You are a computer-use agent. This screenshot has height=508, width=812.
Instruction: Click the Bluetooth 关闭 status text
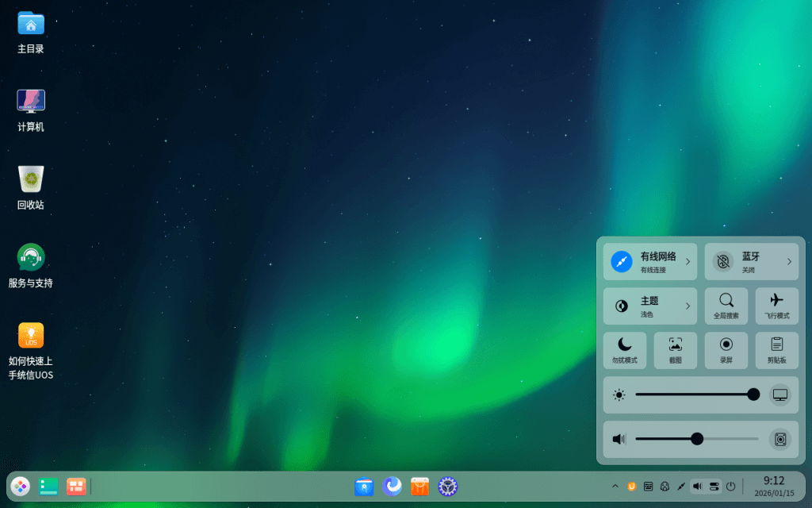tap(749, 270)
